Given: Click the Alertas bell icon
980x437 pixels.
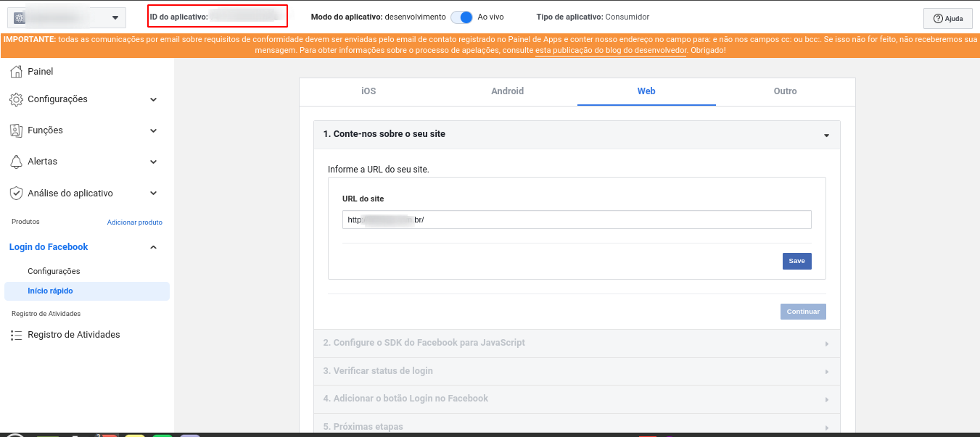Looking at the screenshot, I should [16, 162].
